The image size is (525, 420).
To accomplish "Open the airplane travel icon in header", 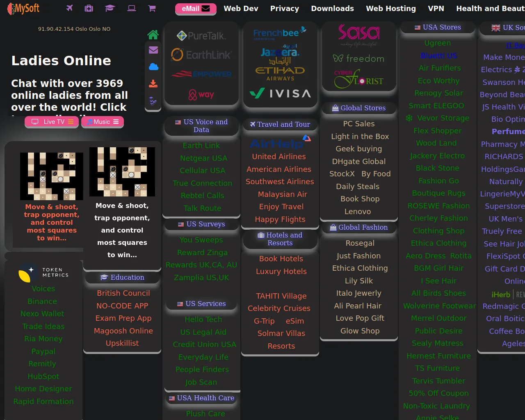I will [x=69, y=8].
